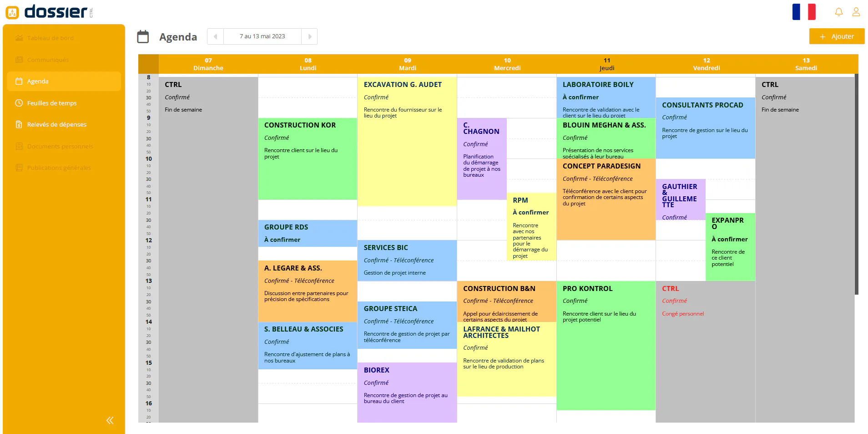Go to previous week arrow

tap(215, 36)
